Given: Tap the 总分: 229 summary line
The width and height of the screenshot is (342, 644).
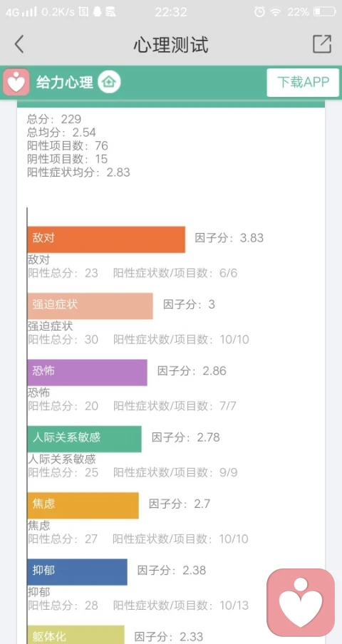Looking at the screenshot, I should pos(54,119).
